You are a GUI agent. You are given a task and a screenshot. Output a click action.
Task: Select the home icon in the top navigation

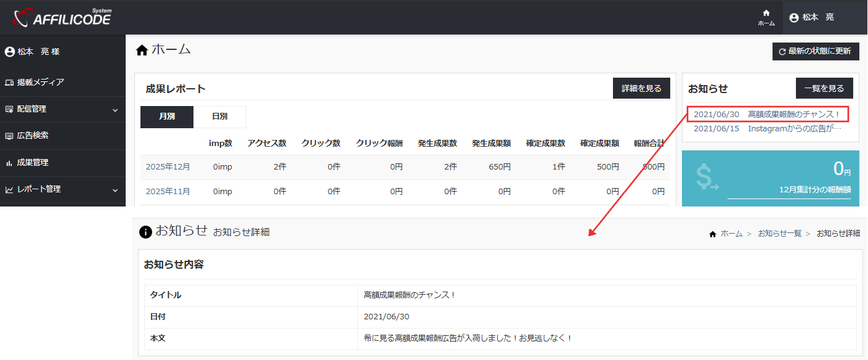765,12
